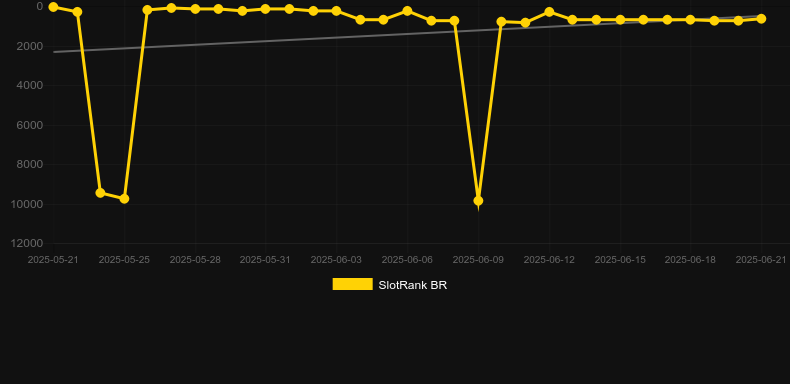Click the x-axis label 2025-05-31

(265, 260)
